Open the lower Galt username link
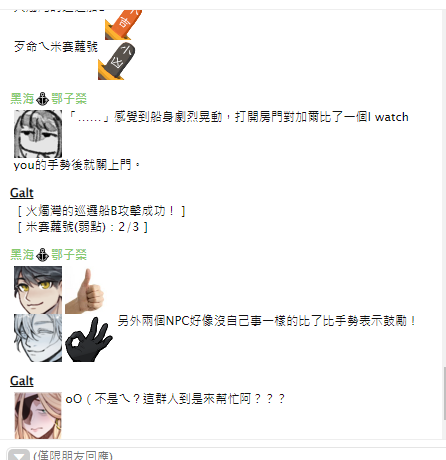This screenshot has width=446, height=460. 22,381
